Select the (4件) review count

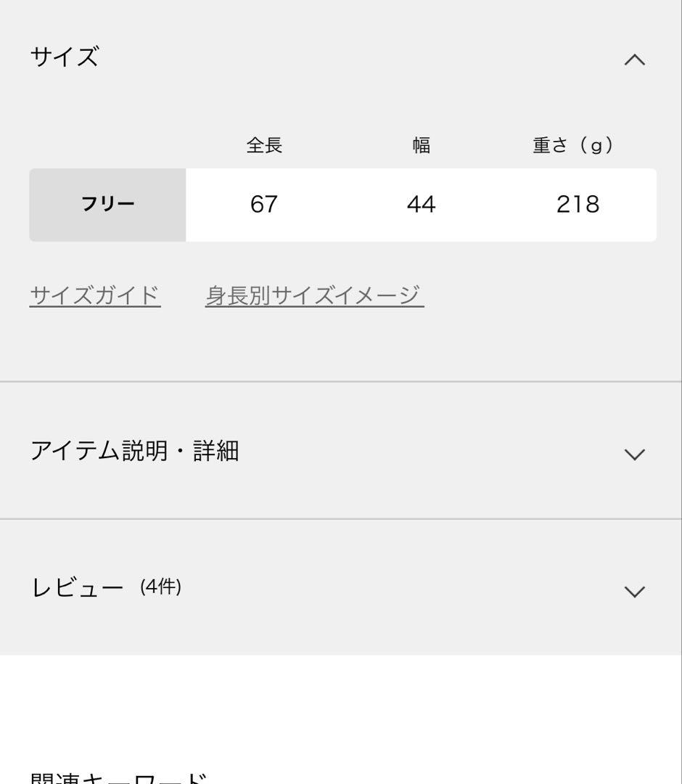[160, 587]
